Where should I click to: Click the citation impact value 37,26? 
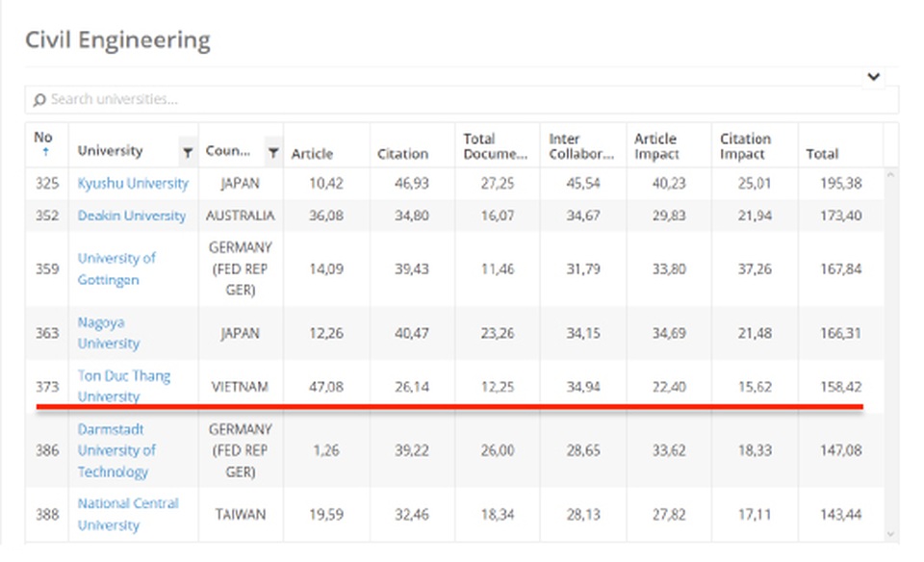755,269
